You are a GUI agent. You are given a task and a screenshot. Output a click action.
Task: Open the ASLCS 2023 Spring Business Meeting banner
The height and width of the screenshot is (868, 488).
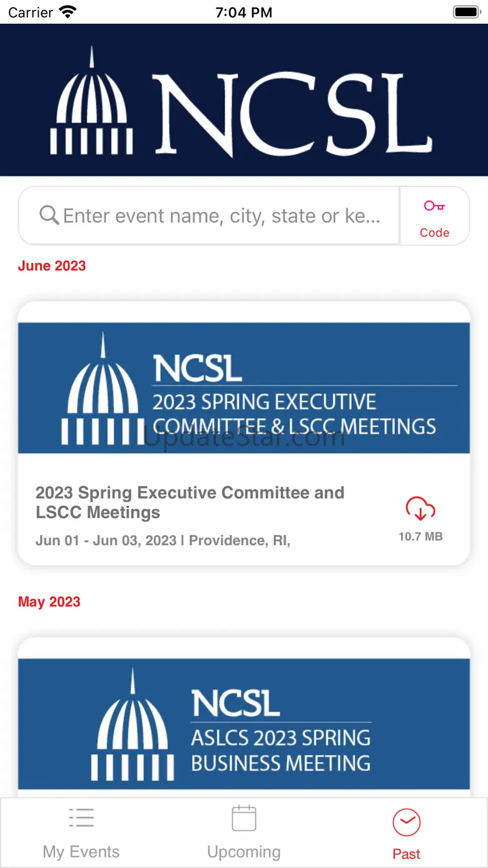pos(244,723)
